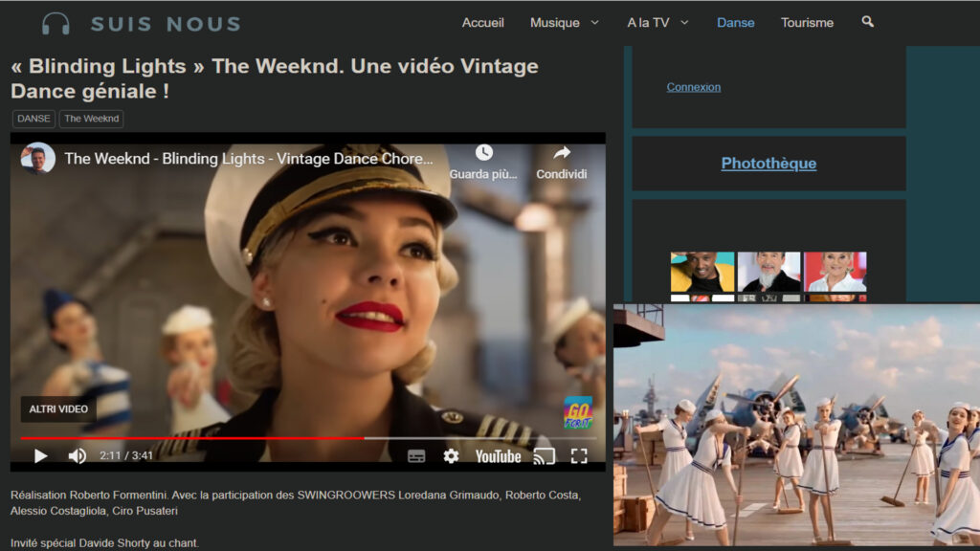Click the article headline Blinding Lights

(x=275, y=78)
